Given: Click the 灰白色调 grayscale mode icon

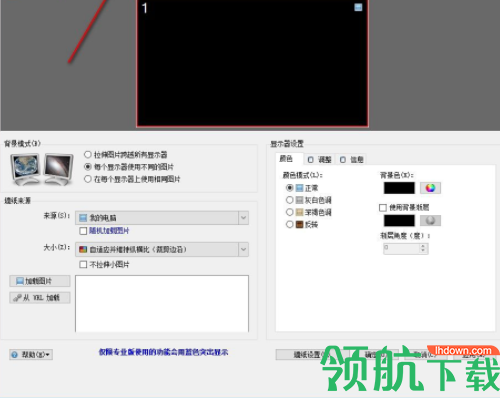Looking at the screenshot, I should click(x=299, y=200).
